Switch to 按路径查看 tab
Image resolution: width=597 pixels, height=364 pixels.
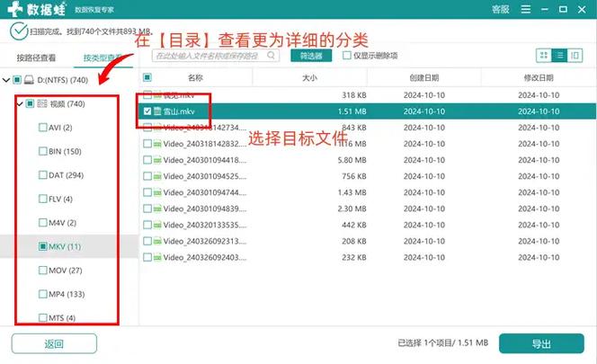click(36, 58)
